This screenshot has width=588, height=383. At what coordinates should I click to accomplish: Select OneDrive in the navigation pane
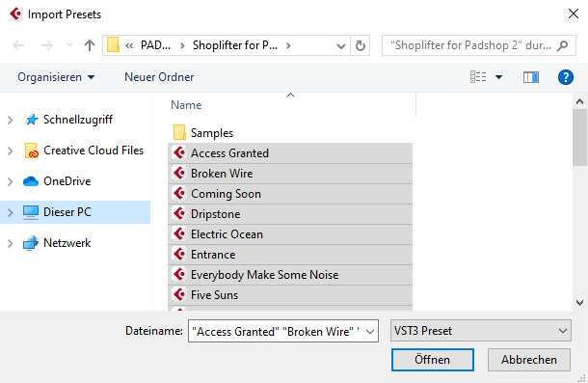67,181
